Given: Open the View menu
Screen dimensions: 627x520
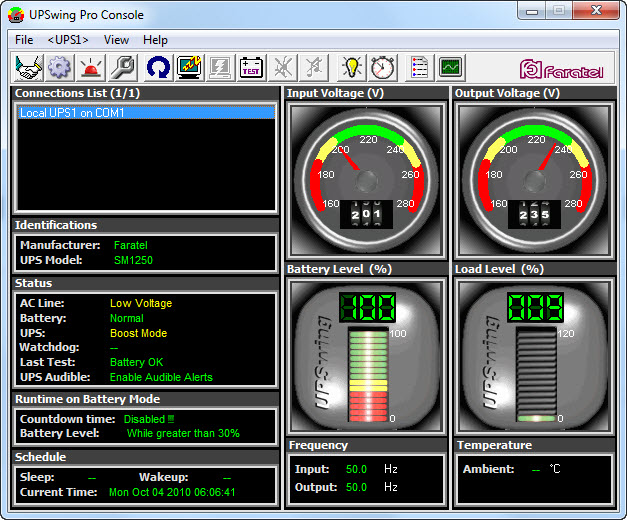Looking at the screenshot, I should (x=116, y=40).
